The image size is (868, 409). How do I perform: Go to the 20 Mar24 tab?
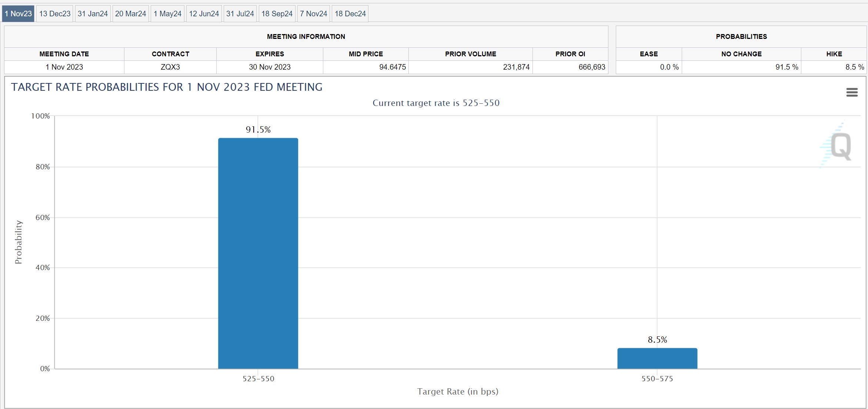click(x=130, y=14)
